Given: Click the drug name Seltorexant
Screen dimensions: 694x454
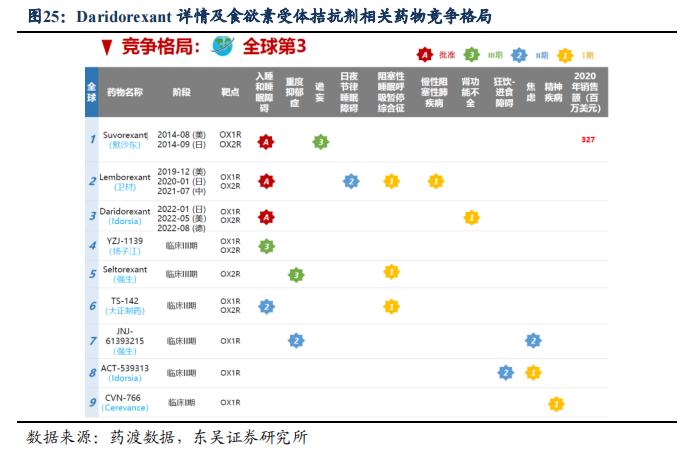Looking at the screenshot, I should (125, 269).
